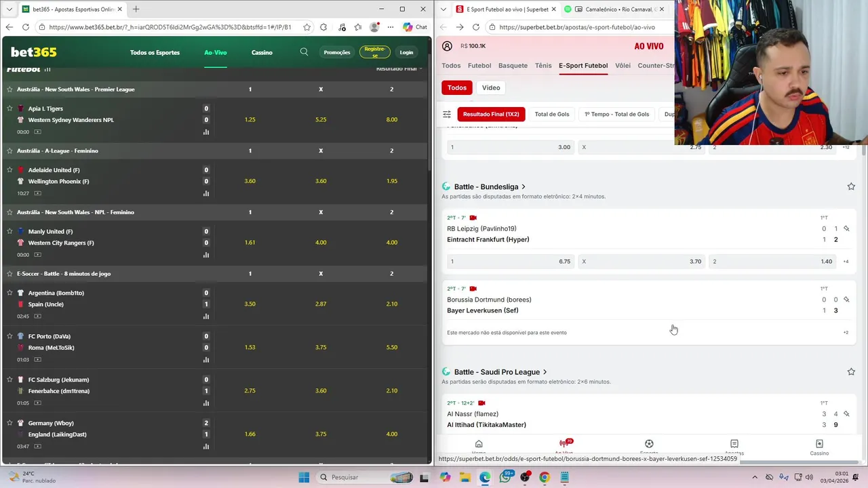Focus Superbet address bar
Viewport: 868px width, 488px height.
576,27
